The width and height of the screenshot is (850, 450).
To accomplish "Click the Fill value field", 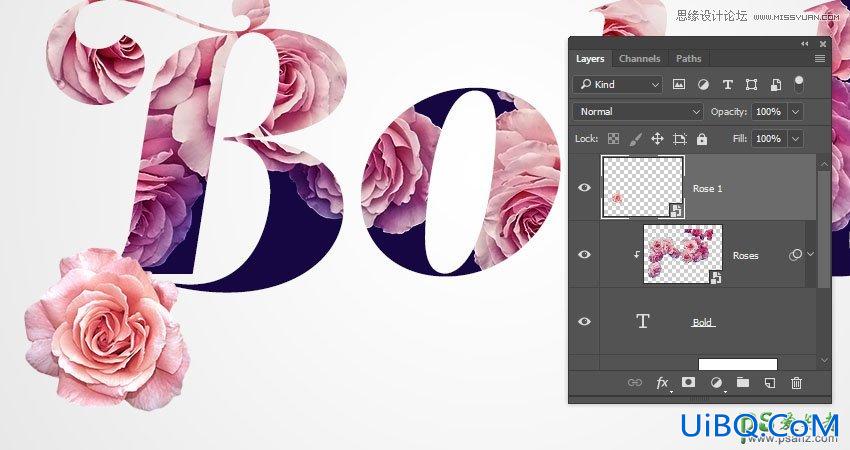I will (769, 139).
